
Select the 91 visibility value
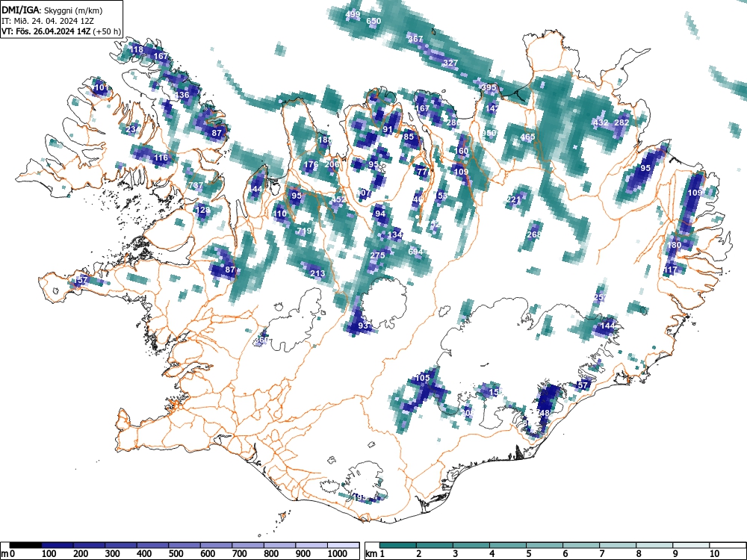[x=388, y=129]
